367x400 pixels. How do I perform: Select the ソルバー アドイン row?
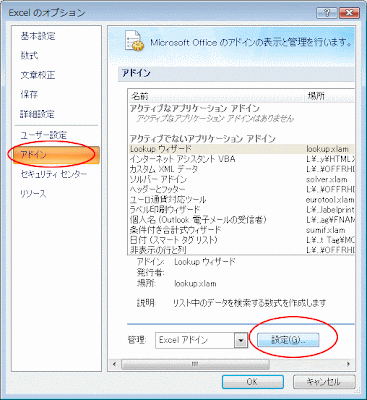pos(242,179)
